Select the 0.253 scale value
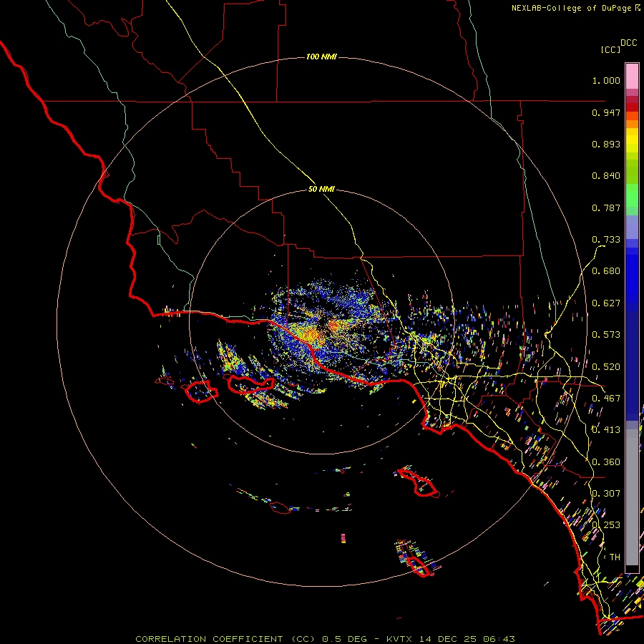 pyautogui.click(x=606, y=525)
